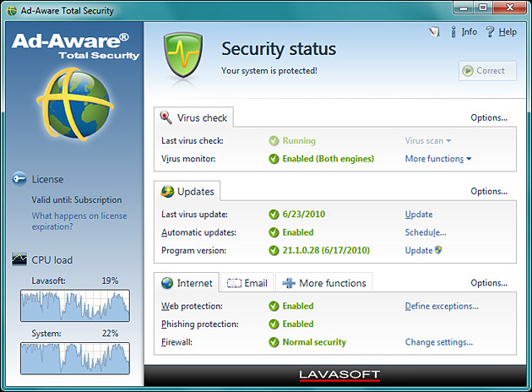This screenshot has width=532, height=392.
Task: Click the CPU load monitor icon
Action: point(19,260)
